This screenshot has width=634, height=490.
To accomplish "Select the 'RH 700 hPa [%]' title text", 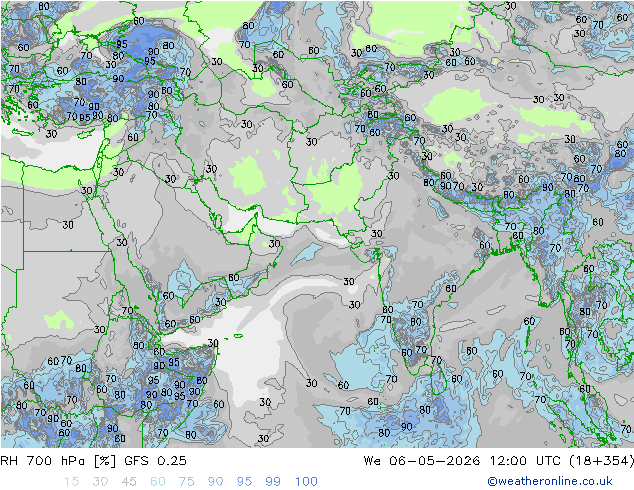I will click(58, 461).
